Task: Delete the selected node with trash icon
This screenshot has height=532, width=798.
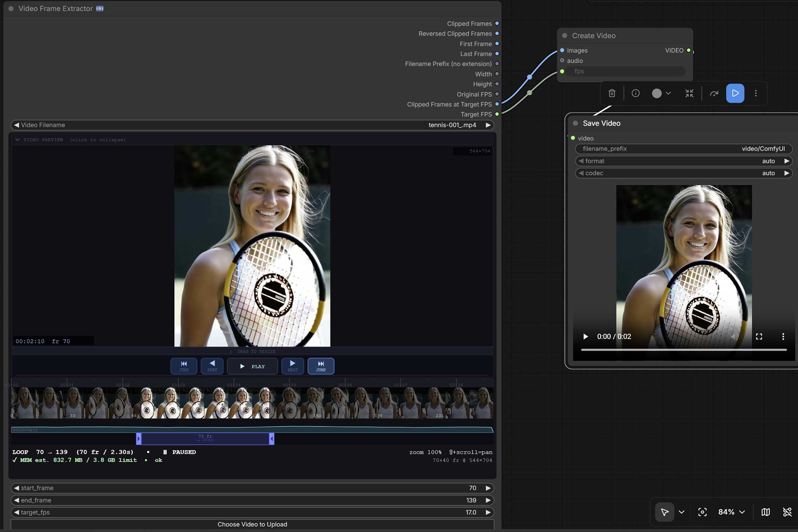Action: (612, 93)
